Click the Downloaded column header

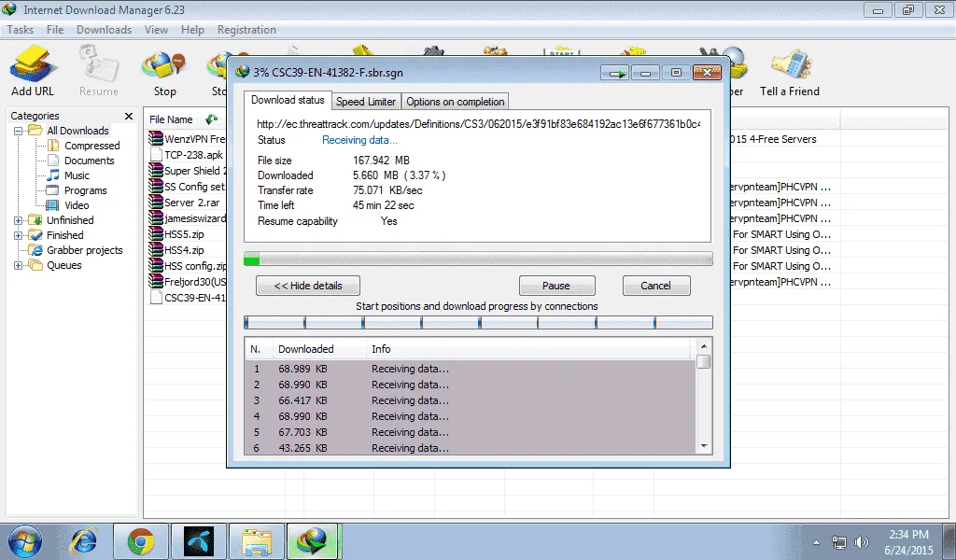pyautogui.click(x=320, y=349)
